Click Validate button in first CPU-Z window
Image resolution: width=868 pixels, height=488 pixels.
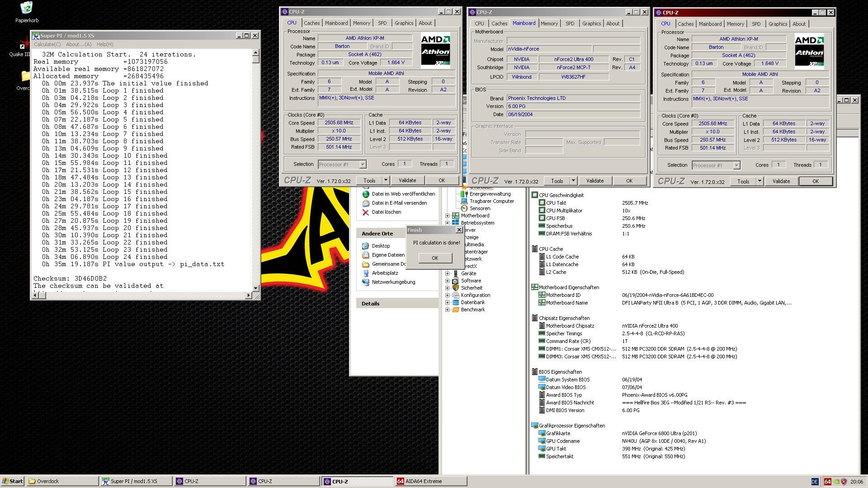pyautogui.click(x=407, y=180)
